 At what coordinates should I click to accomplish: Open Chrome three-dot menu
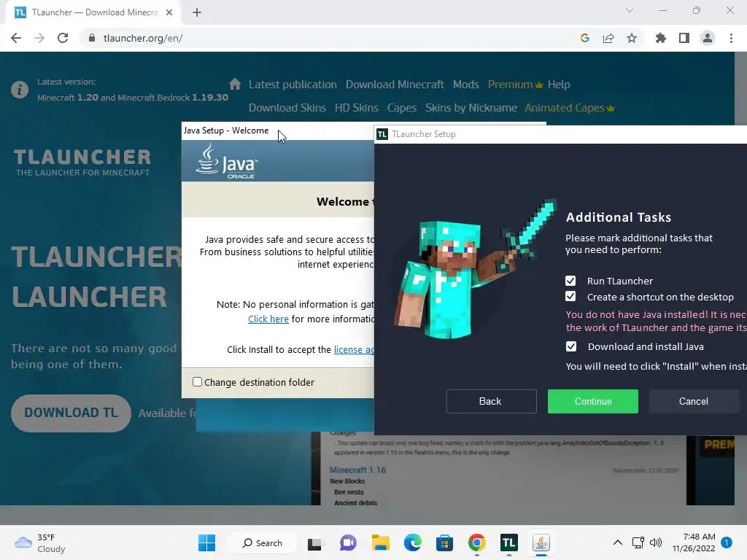click(x=731, y=38)
